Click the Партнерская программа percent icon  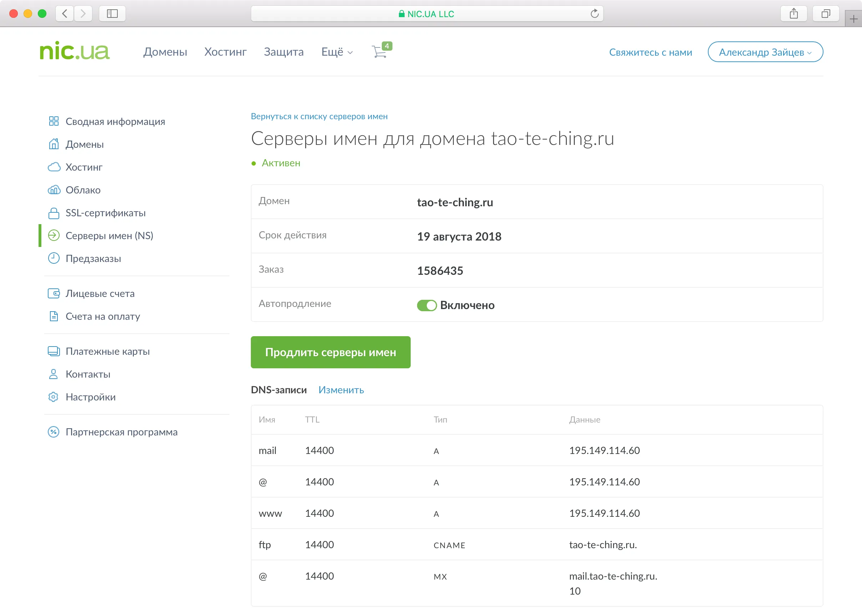click(54, 431)
